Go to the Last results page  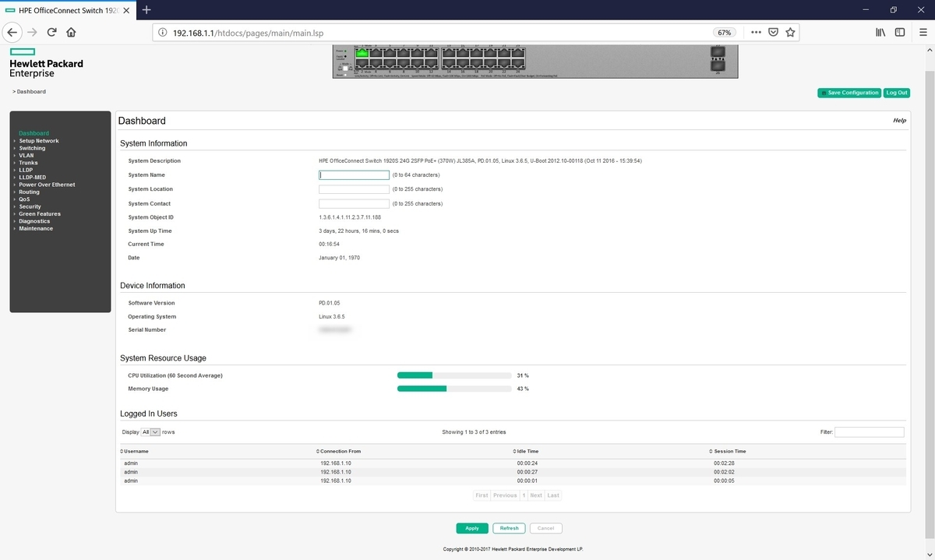[x=553, y=495]
